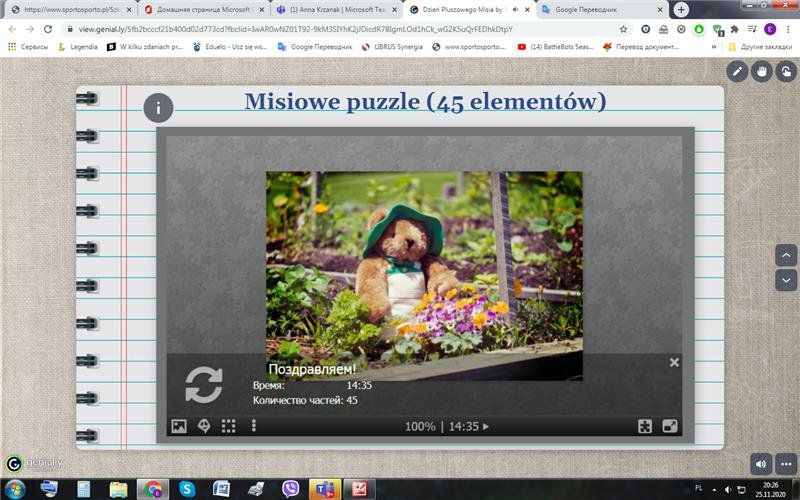Open the BattleBots YouTube bookmark

pos(555,46)
